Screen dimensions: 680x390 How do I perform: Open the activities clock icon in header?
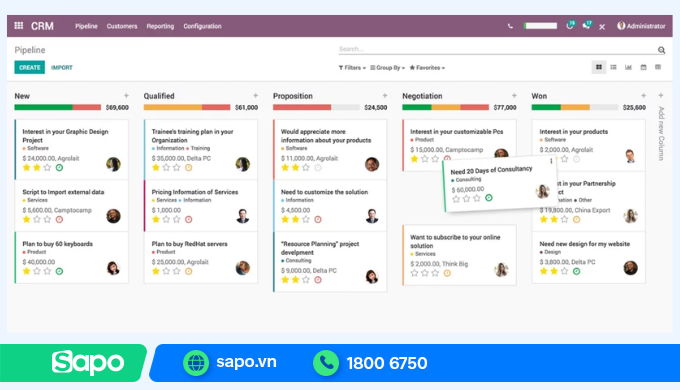point(570,25)
